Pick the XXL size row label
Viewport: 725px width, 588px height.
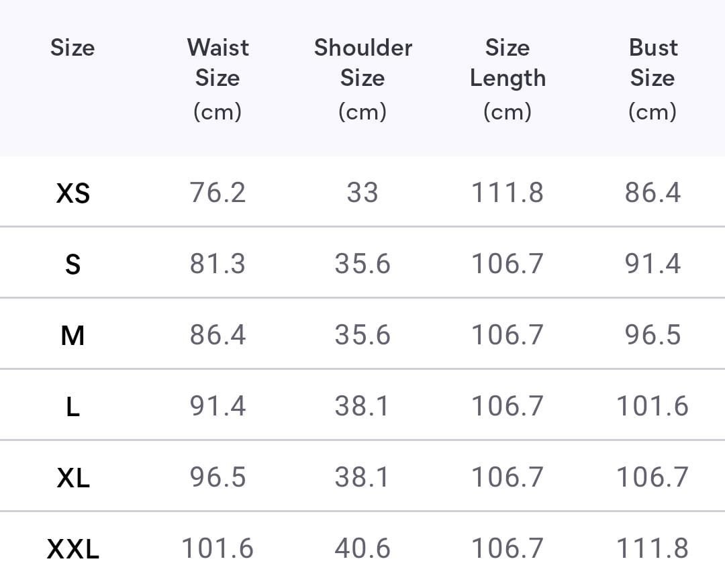tap(72, 549)
